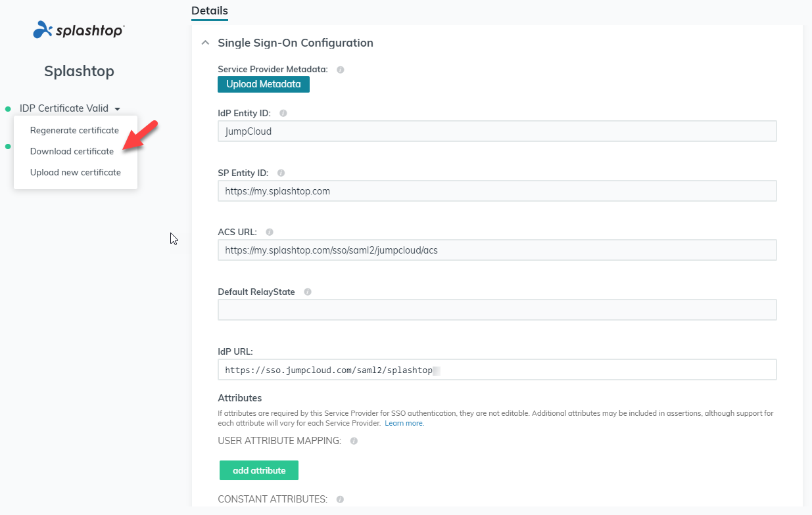Viewport: 812px width, 515px height.
Task: Click the Attributes section heading
Action: (240, 398)
